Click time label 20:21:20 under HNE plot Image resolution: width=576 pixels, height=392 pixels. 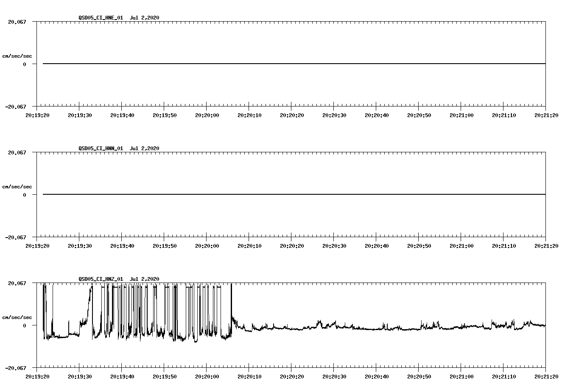(546, 115)
